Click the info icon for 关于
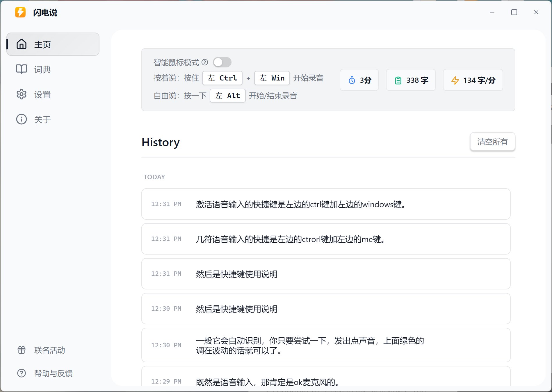The width and height of the screenshot is (552, 392). coord(22,119)
